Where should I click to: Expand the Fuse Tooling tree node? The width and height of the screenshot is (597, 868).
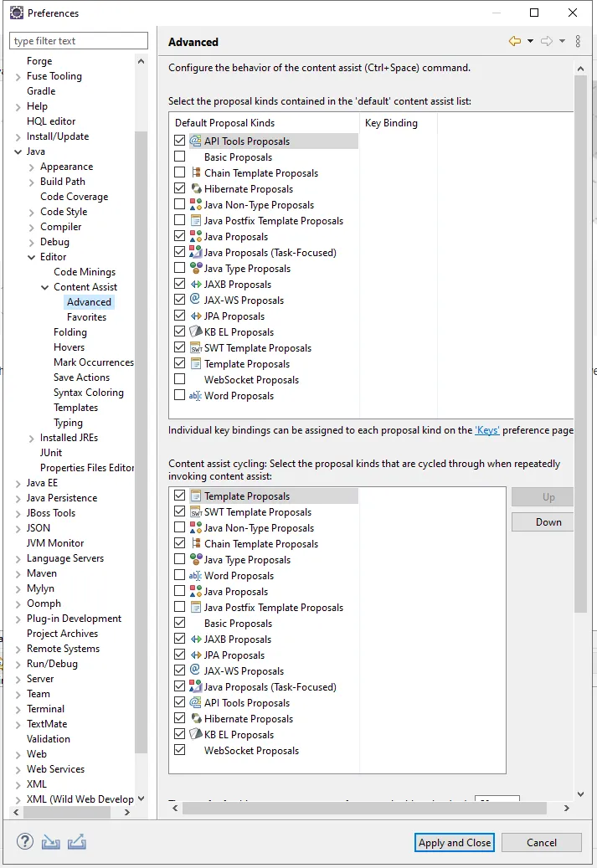click(x=18, y=76)
